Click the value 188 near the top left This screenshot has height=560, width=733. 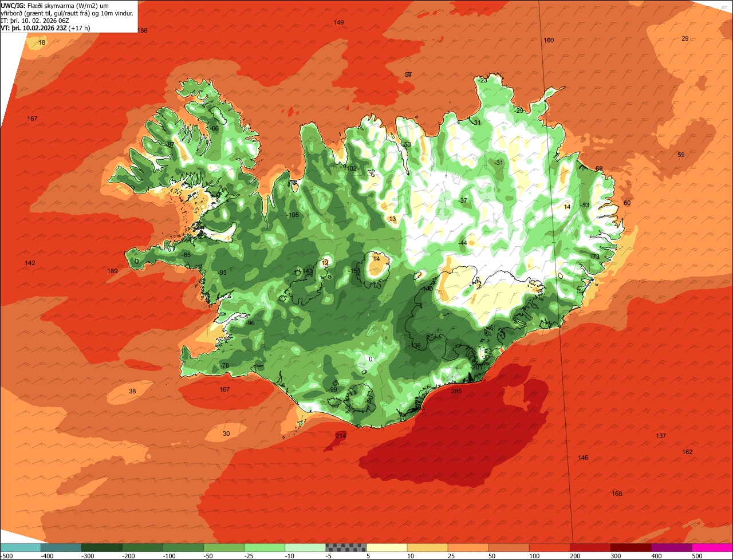(142, 30)
